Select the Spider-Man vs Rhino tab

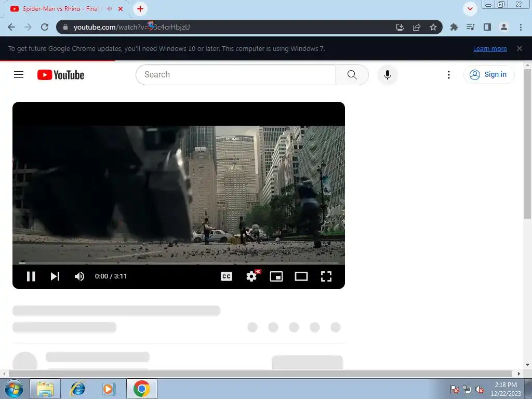[60, 9]
